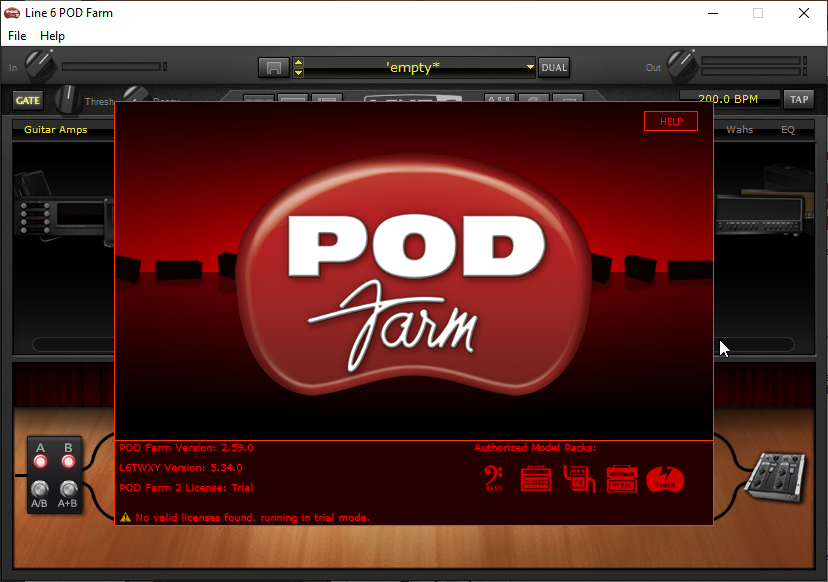Select the Wahs tab
This screenshot has width=828, height=582.
pos(739,129)
